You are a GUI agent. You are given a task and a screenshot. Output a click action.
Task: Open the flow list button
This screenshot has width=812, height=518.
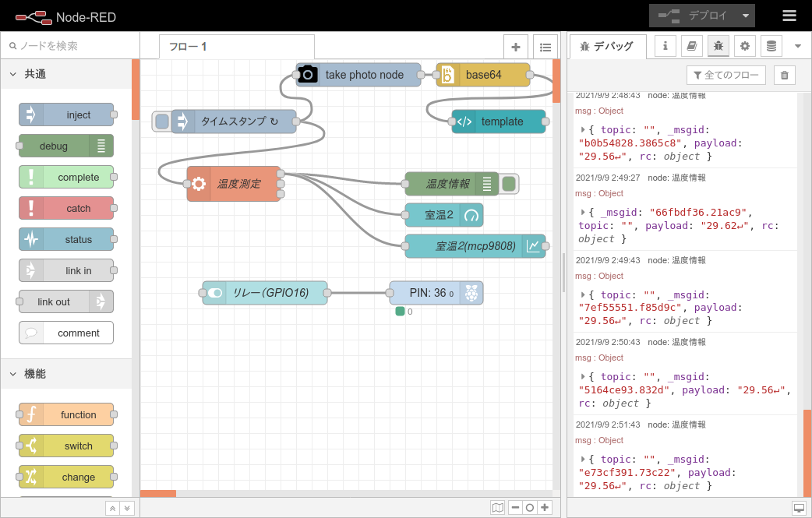point(545,47)
